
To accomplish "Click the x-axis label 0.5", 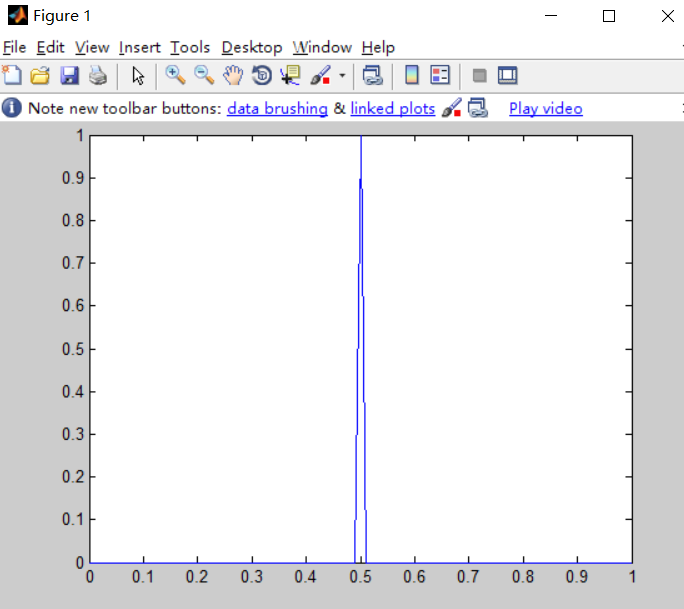I will point(360,577).
